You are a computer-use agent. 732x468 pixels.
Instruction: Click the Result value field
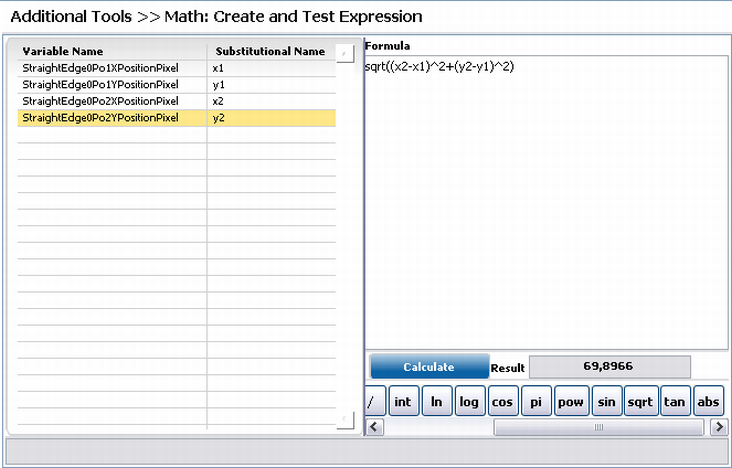coord(609,367)
